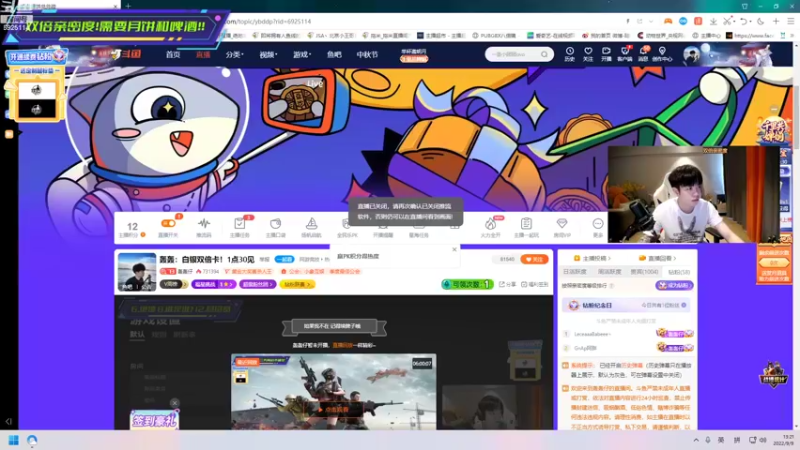Open the 历史 history clock icon
Viewport: 800px width, 450px height.
(569, 54)
